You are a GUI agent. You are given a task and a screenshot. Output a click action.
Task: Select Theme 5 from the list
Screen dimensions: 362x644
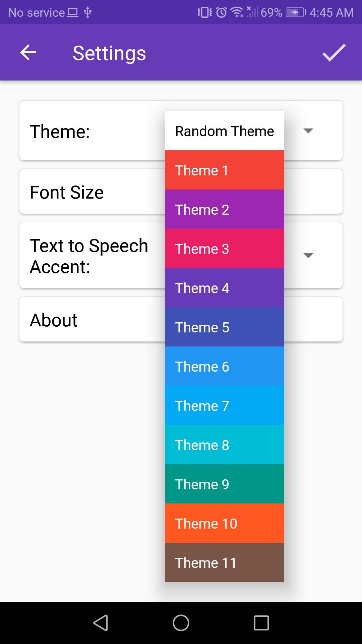point(225,327)
